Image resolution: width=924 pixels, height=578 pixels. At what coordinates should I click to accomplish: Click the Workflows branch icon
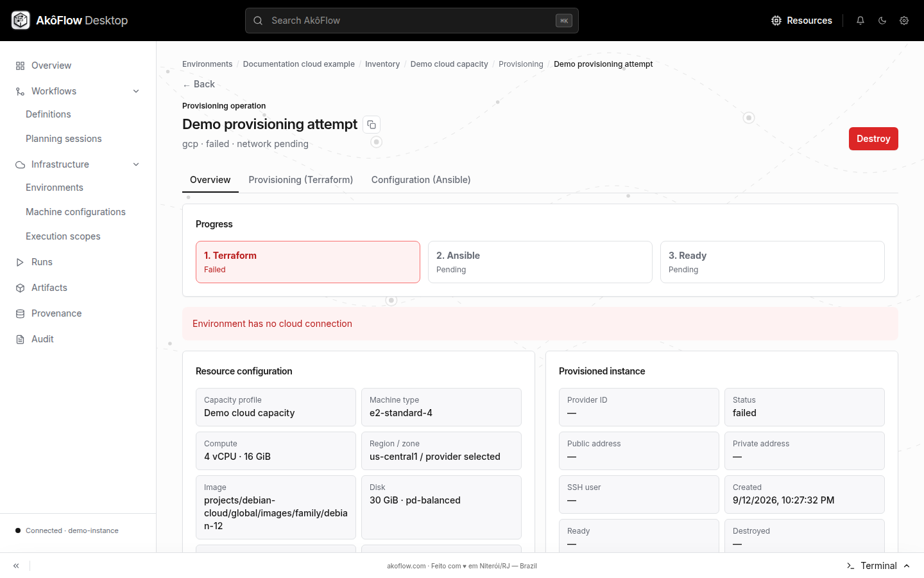[21, 91]
